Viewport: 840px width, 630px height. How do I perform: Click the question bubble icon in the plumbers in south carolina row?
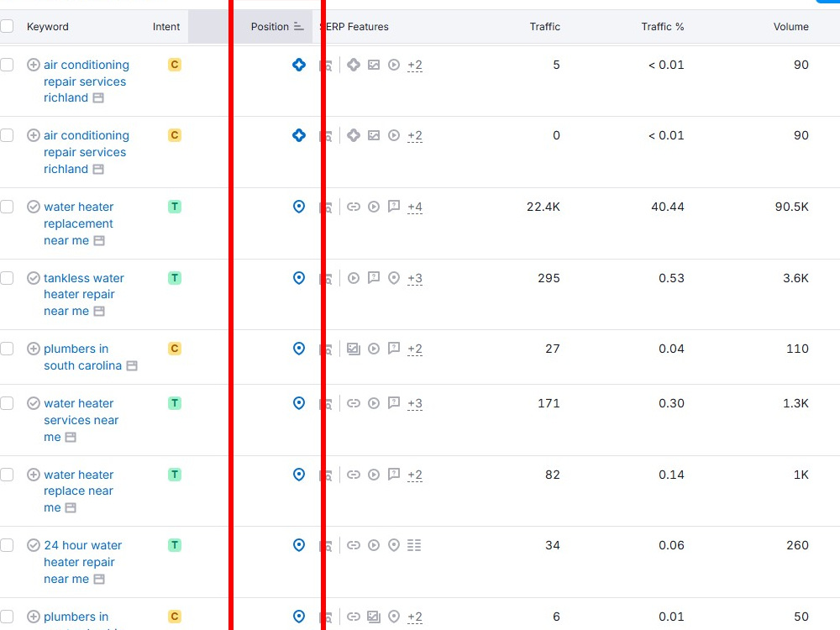pos(394,349)
